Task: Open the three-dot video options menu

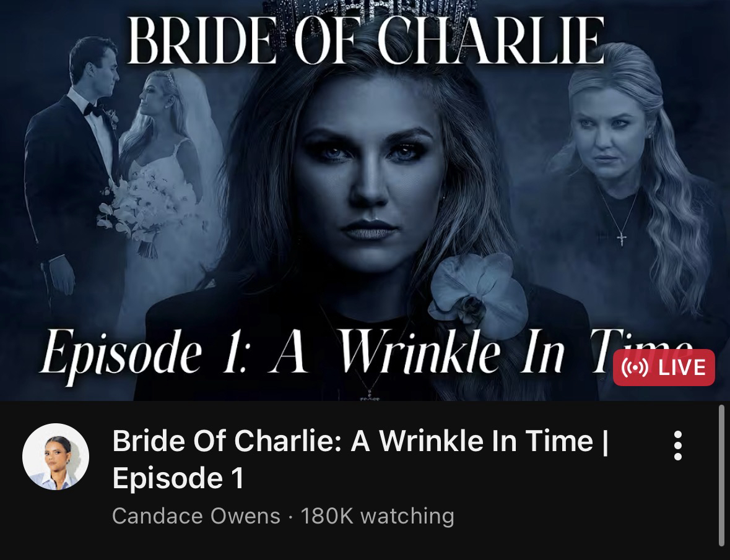Action: pos(678,446)
